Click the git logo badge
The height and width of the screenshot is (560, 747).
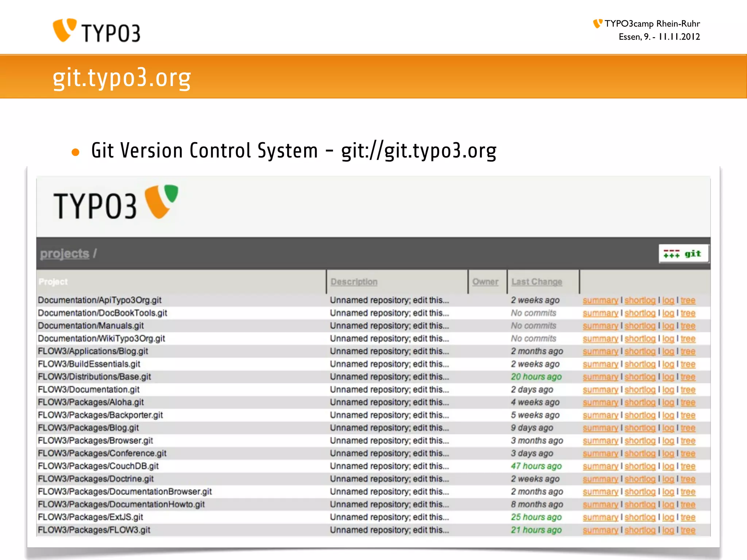pos(683,254)
